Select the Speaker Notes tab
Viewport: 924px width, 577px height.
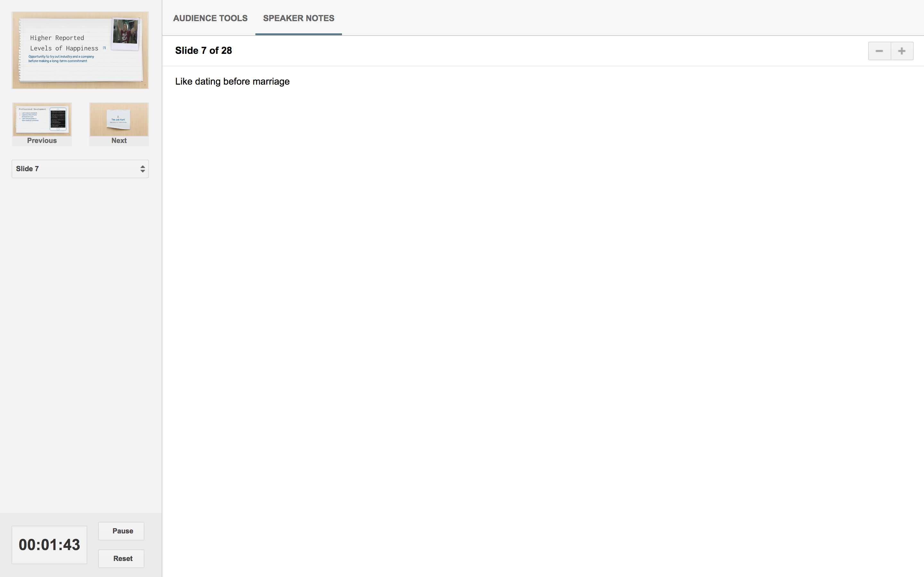(x=298, y=18)
